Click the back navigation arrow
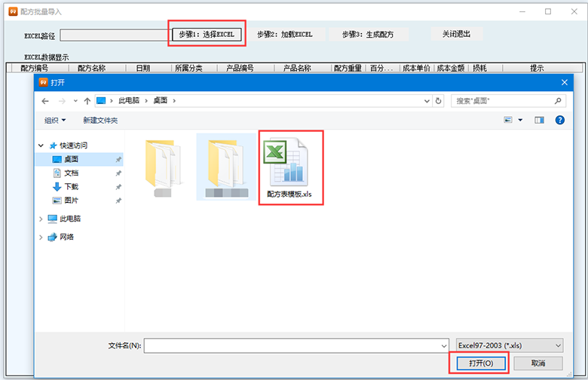The height and width of the screenshot is (380, 588). tap(46, 100)
